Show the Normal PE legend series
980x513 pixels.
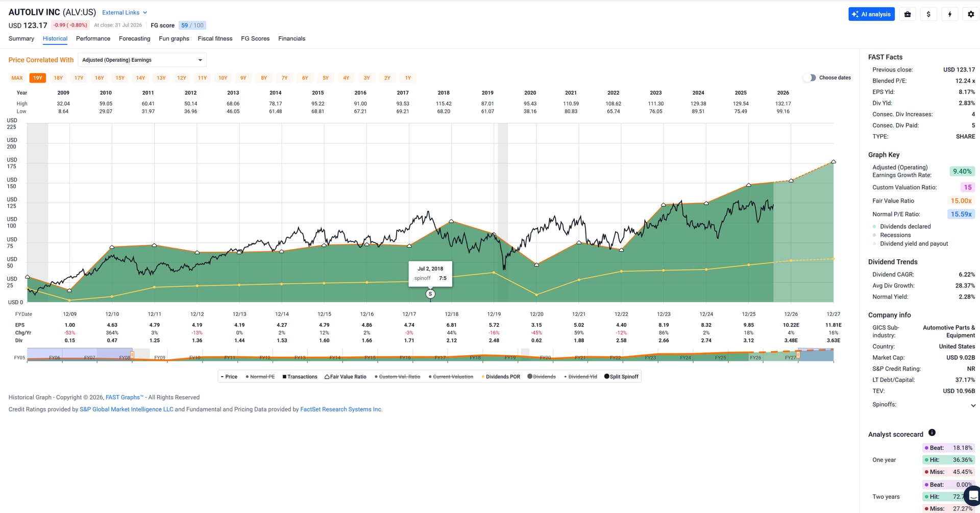click(260, 377)
